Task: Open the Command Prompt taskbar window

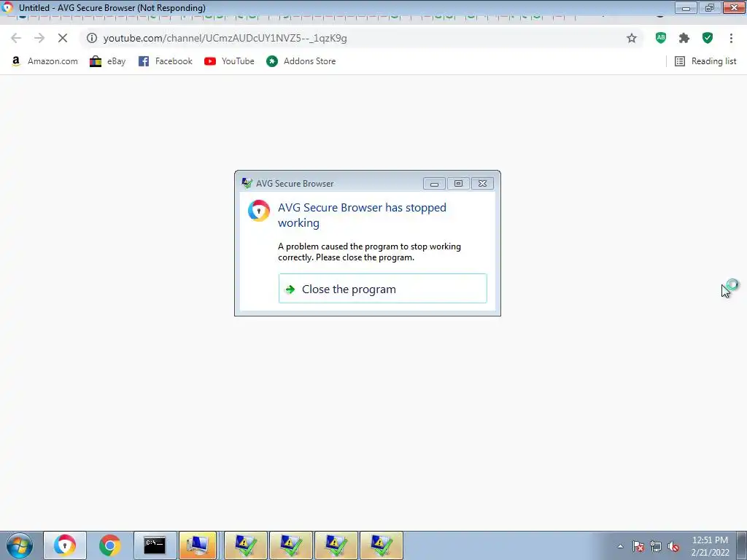Action: [x=155, y=545]
